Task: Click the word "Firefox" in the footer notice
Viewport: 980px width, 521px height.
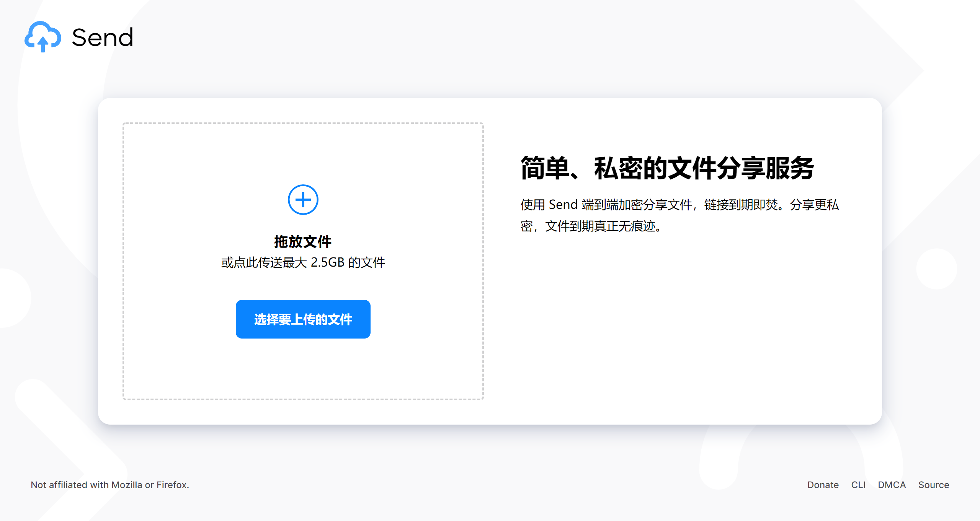Action: 172,485
